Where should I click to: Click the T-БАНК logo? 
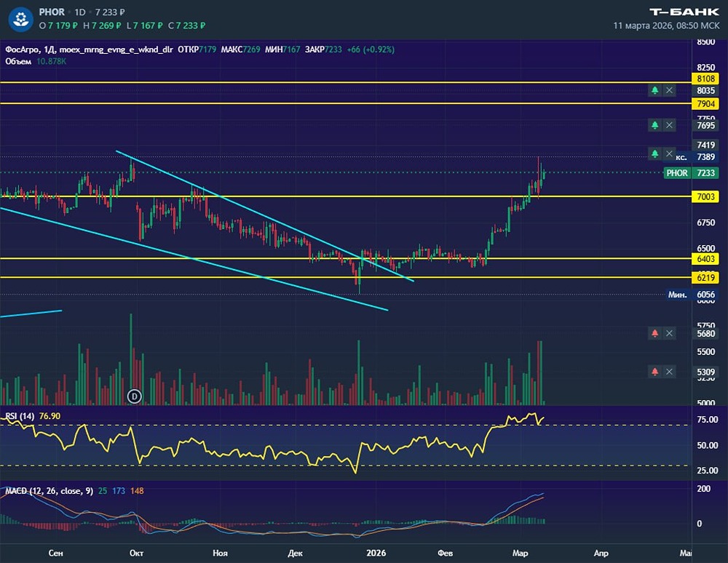(684, 12)
